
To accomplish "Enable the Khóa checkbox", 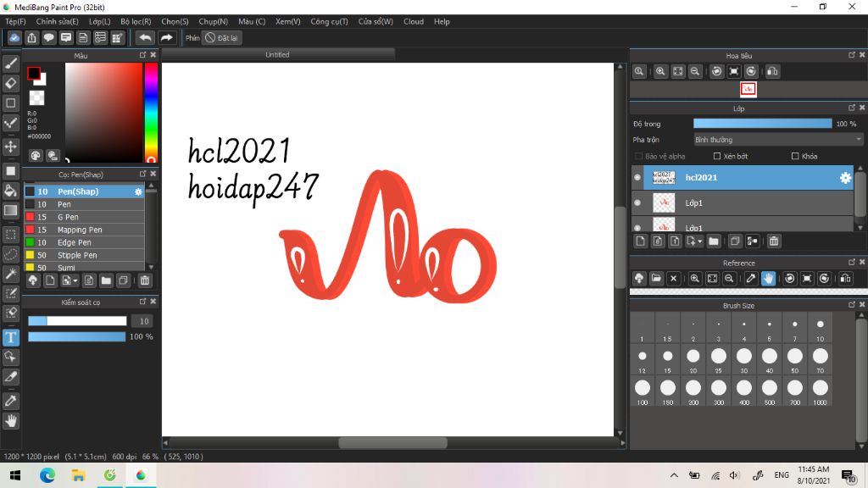I will 795,156.
